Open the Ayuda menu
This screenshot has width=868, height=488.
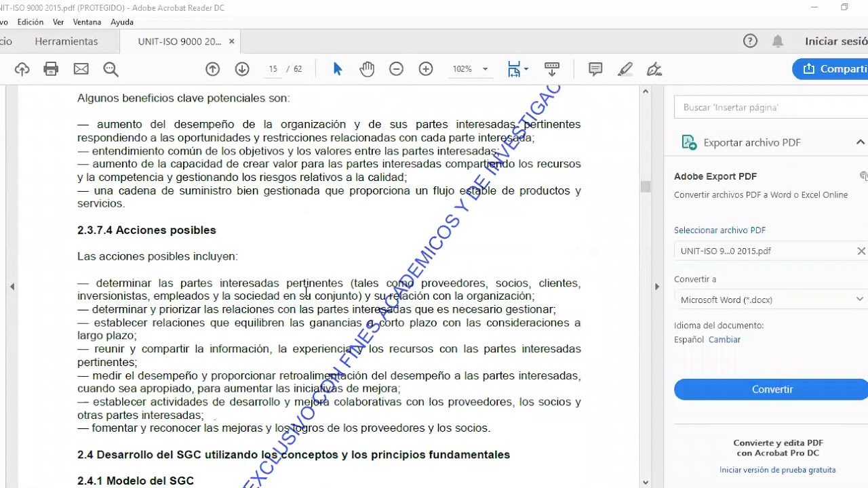(x=122, y=22)
